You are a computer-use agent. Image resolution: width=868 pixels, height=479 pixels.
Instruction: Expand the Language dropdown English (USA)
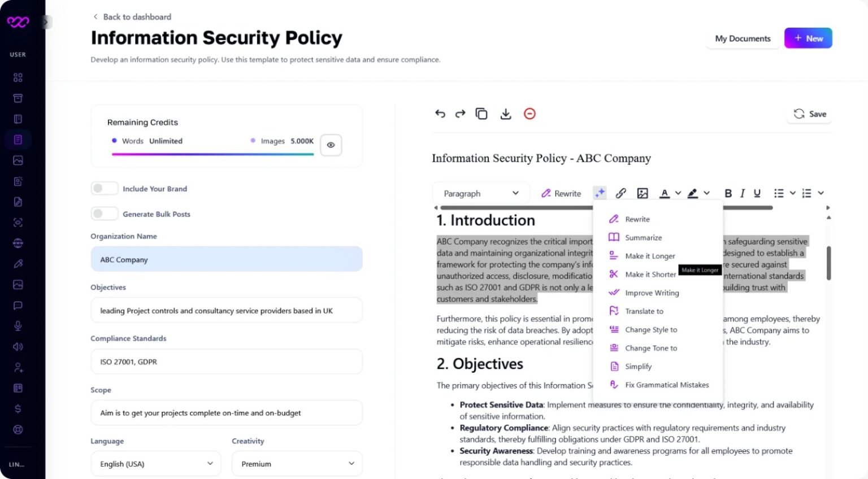156,464
